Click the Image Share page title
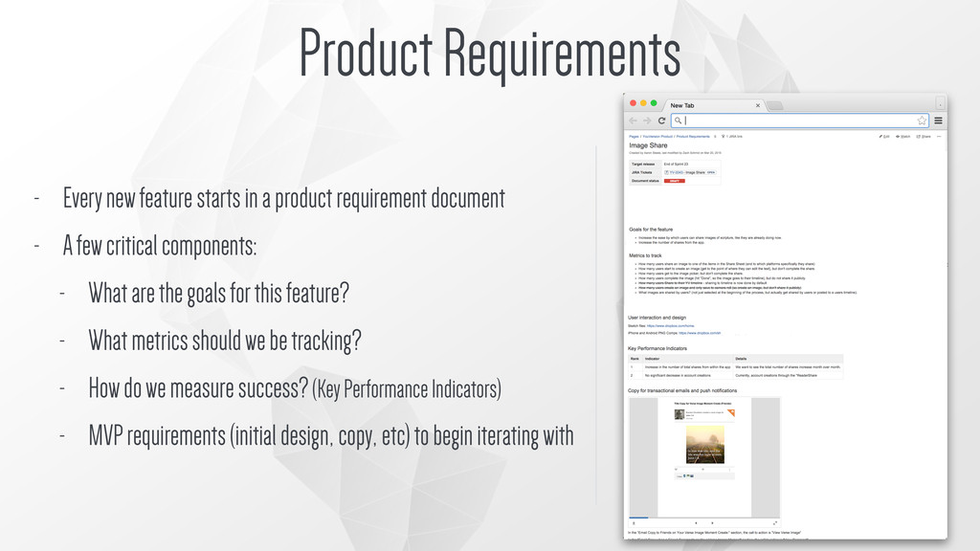Image resolution: width=980 pixels, height=551 pixels. [x=648, y=145]
